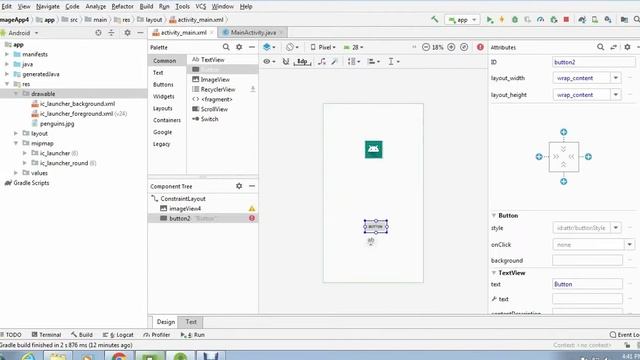The height and width of the screenshot is (360, 640).
Task: Open the AVD Manager icon
Action: click(595, 19)
